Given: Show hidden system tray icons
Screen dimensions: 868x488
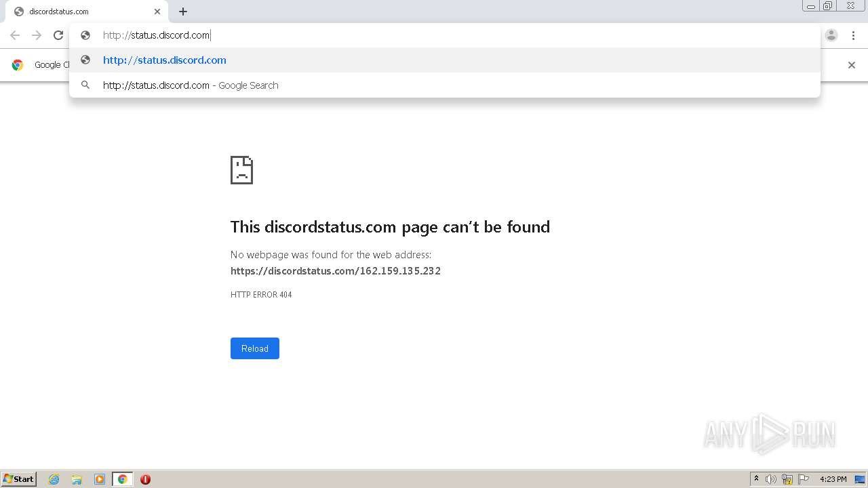Looking at the screenshot, I should click(756, 479).
